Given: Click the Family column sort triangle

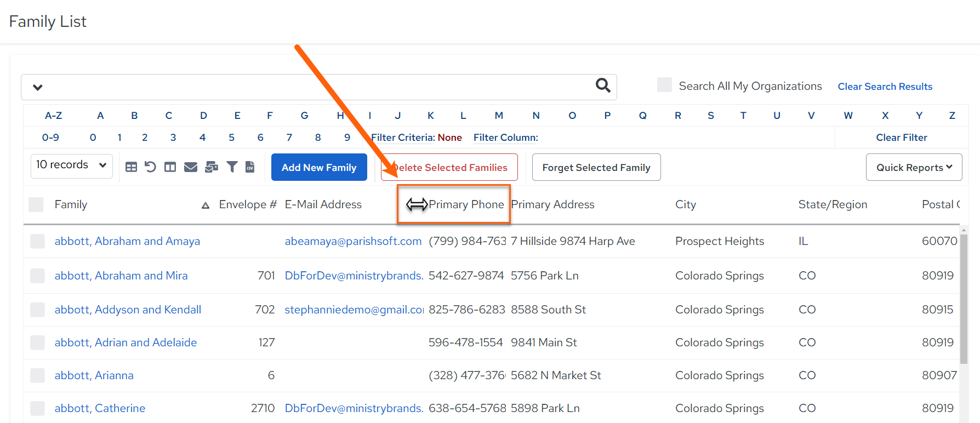Looking at the screenshot, I should tap(206, 205).
